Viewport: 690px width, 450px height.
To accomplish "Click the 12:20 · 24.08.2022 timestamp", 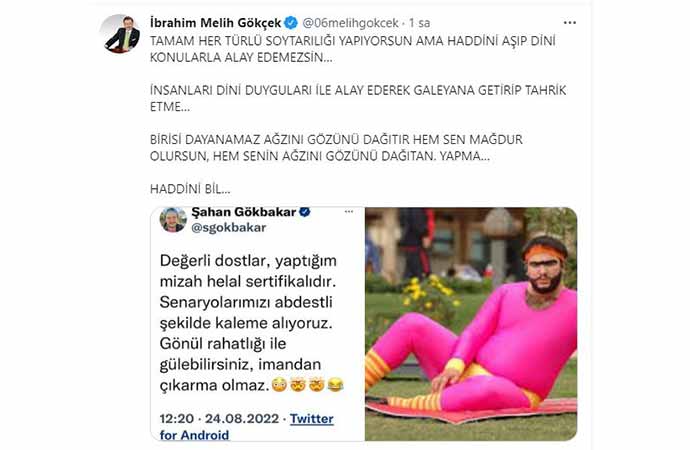I will pos(219,418).
